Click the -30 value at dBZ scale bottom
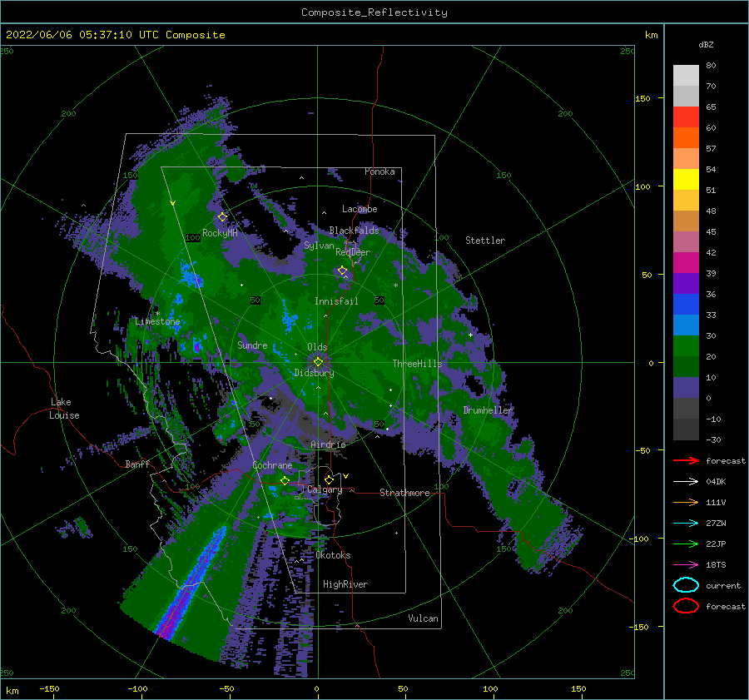Image resolution: width=749 pixels, height=700 pixels. click(x=713, y=439)
